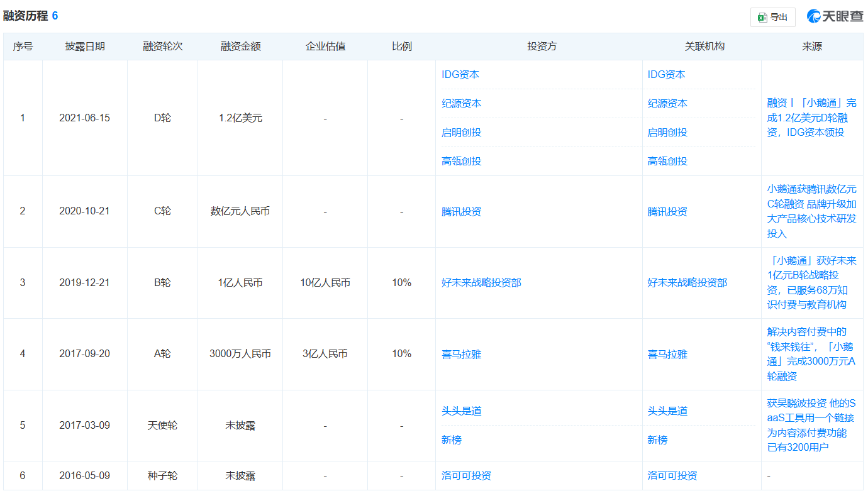The height and width of the screenshot is (491, 868).
Task: Open 启明创投 investor link
Action: (x=462, y=132)
